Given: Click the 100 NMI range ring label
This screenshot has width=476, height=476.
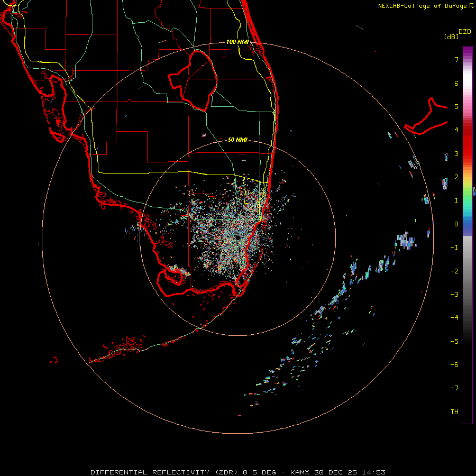Looking at the screenshot, I should (237, 42).
